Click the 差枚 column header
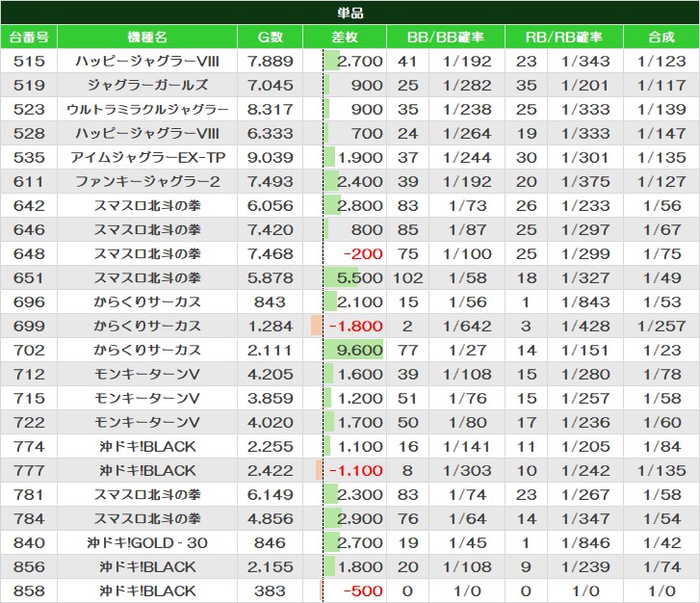 click(345, 37)
